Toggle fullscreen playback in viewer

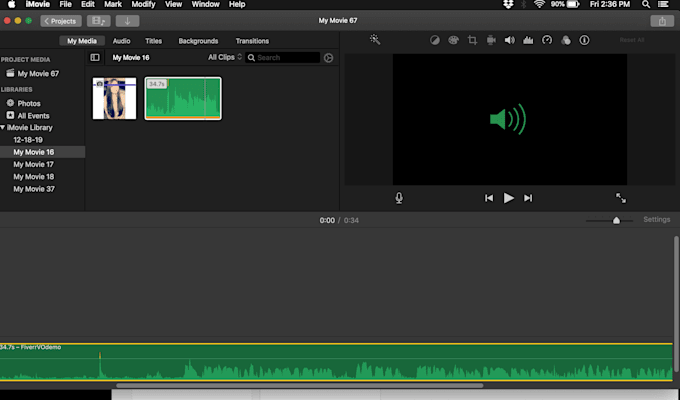(x=621, y=198)
